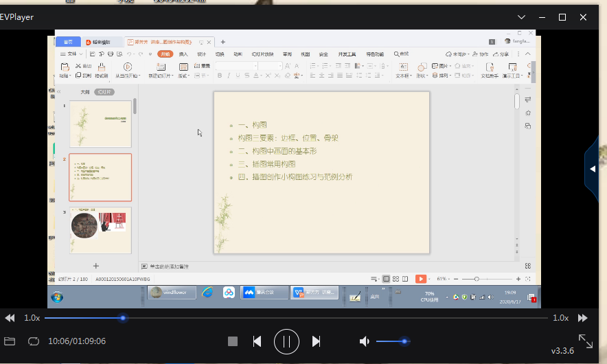Select the 插入 ribbon tab
The width and height of the screenshot is (607, 364).
(x=183, y=54)
